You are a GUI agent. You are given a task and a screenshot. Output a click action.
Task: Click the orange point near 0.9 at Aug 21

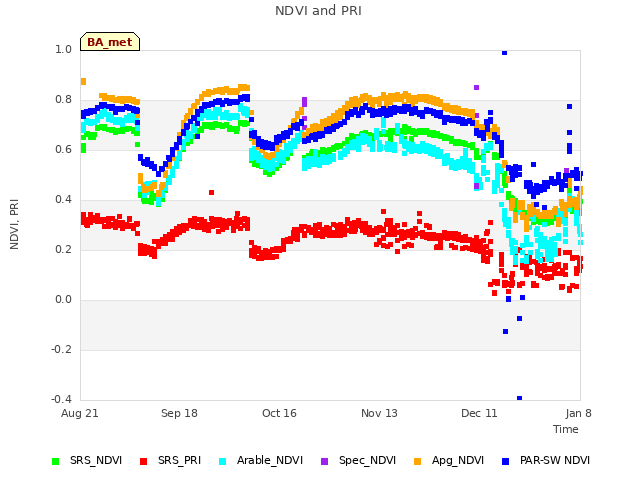click(83, 81)
